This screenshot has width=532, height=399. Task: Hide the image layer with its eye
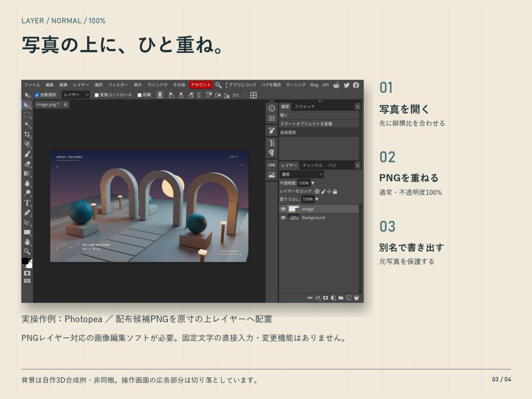pyautogui.click(x=283, y=209)
